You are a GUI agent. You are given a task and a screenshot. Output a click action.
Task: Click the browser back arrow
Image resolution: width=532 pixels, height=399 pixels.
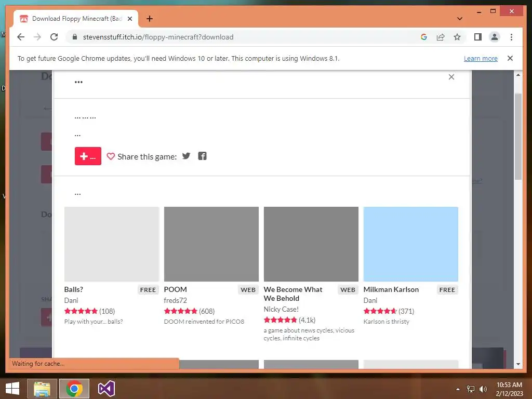click(21, 37)
